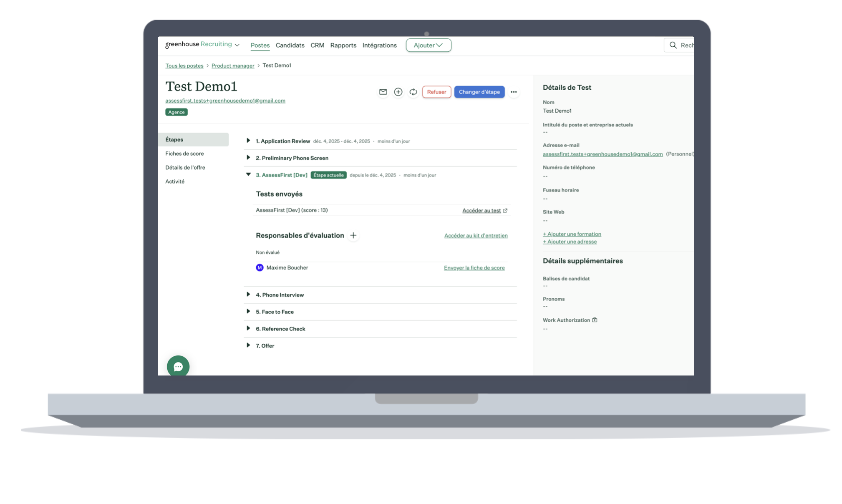Click the Refuser button
842x504 pixels.
[436, 92]
